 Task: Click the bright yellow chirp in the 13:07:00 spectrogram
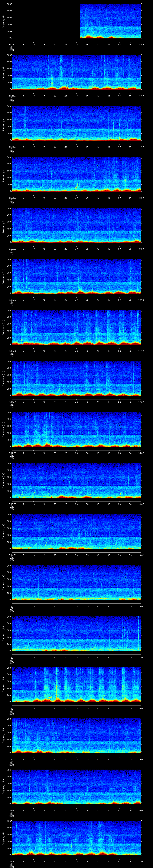[77, 186]
